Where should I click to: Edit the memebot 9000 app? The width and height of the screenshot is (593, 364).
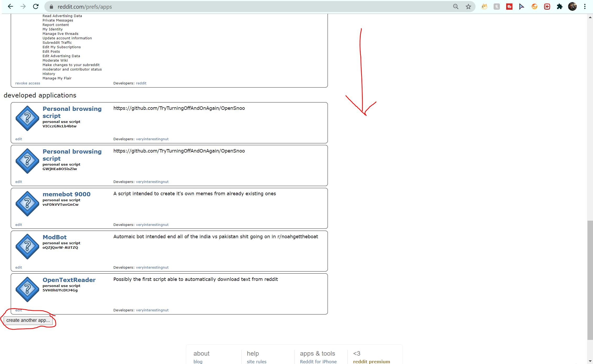coord(19,225)
